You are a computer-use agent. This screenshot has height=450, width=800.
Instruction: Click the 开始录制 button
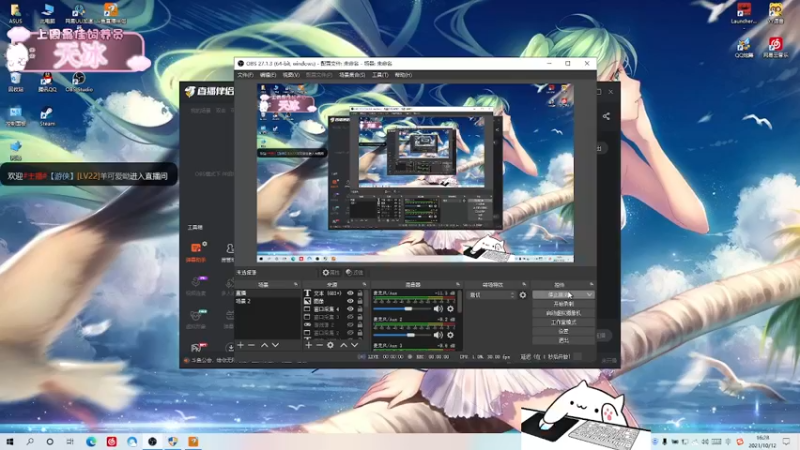563,304
